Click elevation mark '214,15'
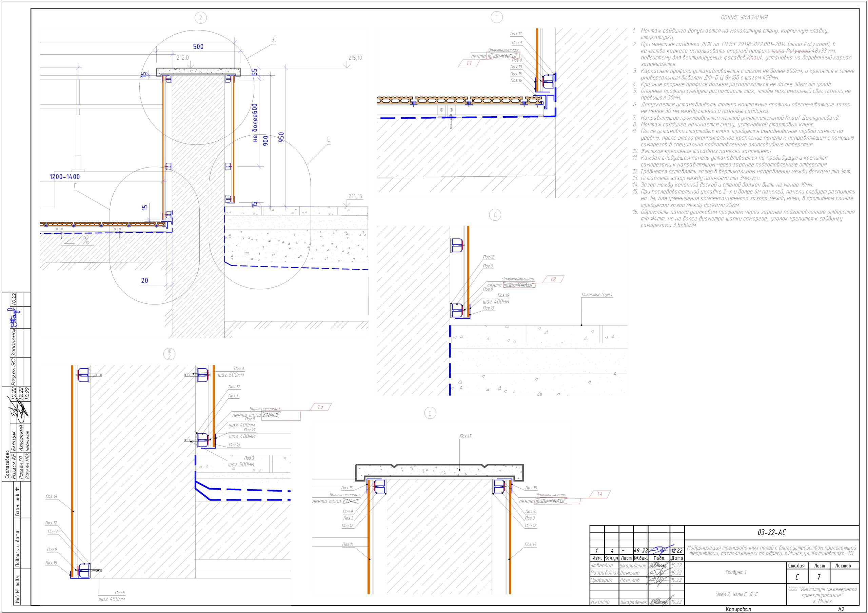 click(355, 196)
